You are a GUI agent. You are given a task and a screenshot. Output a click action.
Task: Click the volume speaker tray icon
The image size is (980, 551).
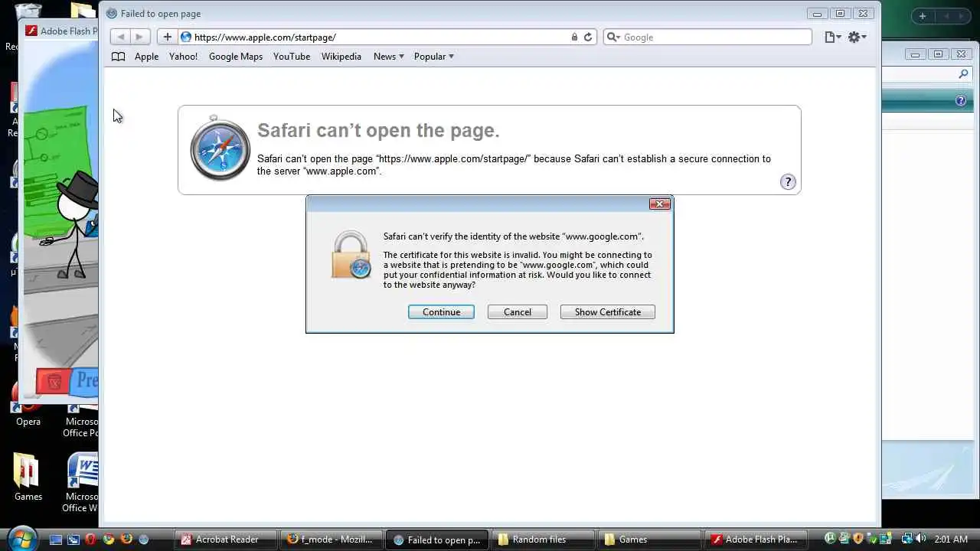920,539
